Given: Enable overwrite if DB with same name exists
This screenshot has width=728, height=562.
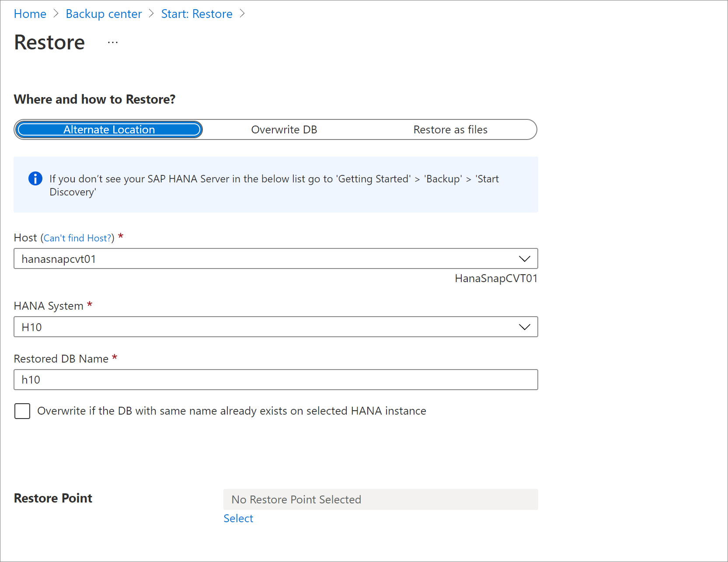Looking at the screenshot, I should tap(22, 411).
